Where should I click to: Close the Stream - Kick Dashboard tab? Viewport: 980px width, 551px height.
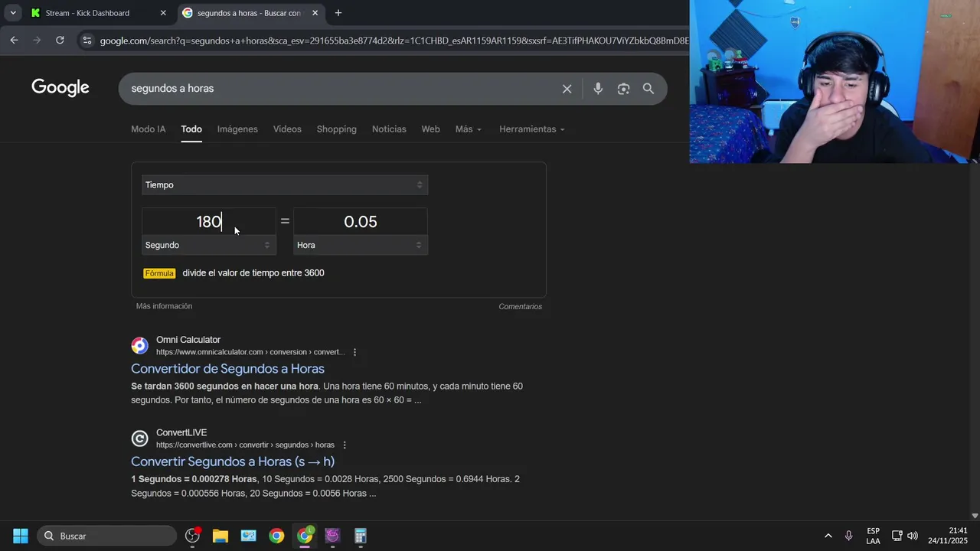(163, 13)
